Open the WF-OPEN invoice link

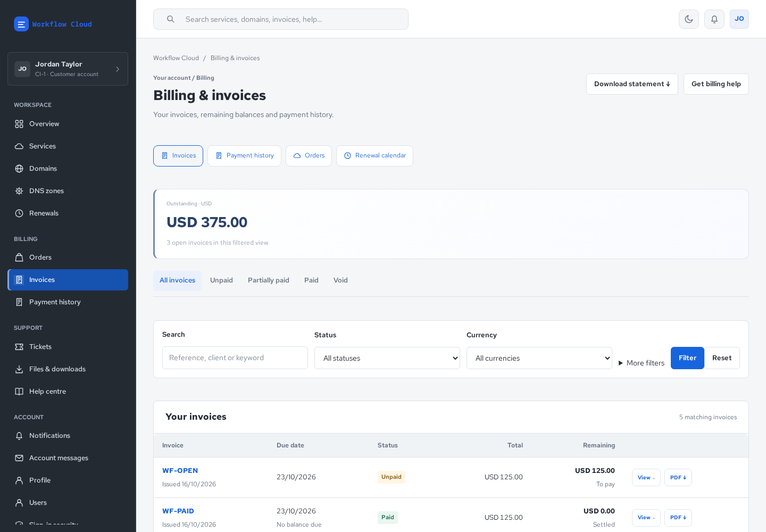point(180,471)
